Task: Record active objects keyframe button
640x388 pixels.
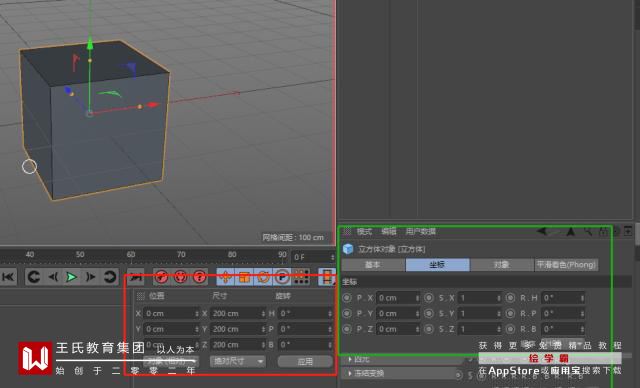Action: click(x=162, y=277)
